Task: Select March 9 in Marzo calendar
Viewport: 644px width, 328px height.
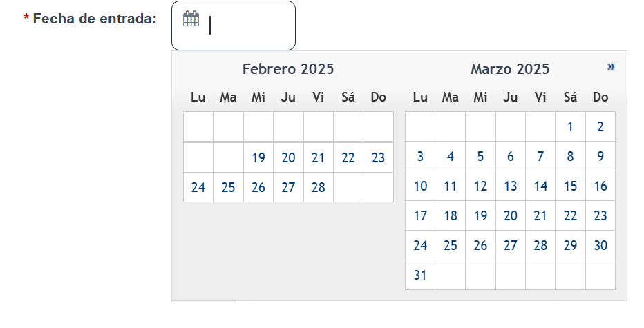Action: 600,157
